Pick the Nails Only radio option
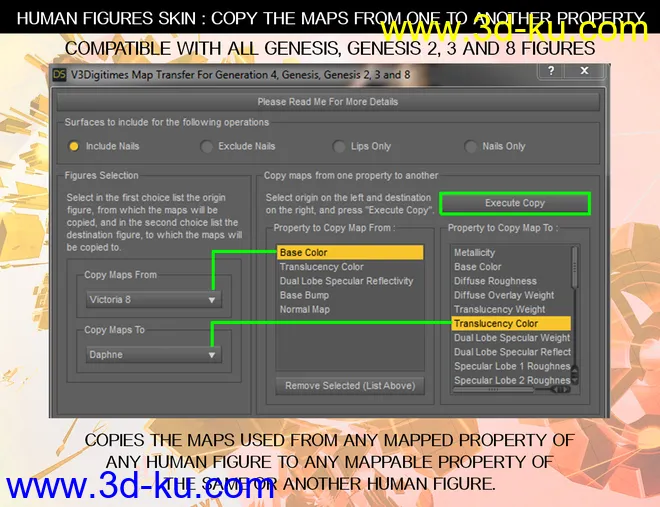660x507 pixels. [472, 146]
